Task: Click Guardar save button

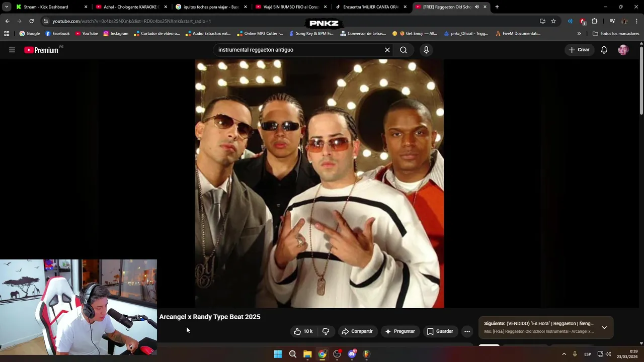Action: coord(440,331)
